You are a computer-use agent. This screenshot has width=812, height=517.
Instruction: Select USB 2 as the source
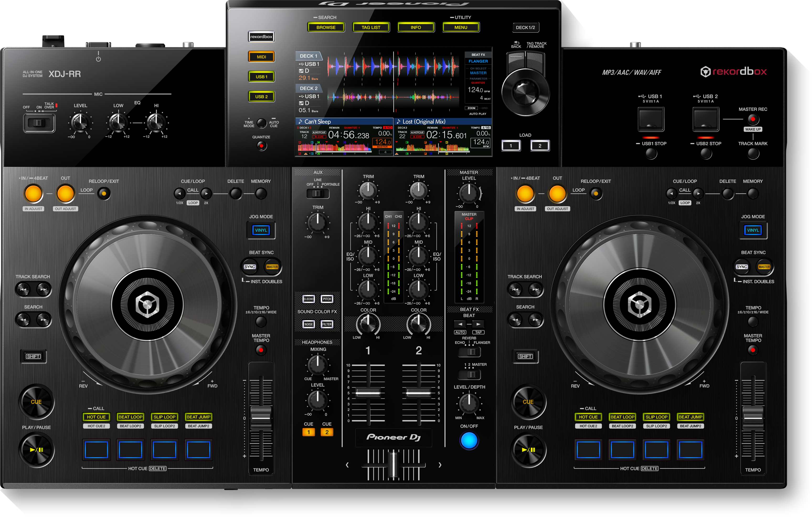tap(261, 97)
